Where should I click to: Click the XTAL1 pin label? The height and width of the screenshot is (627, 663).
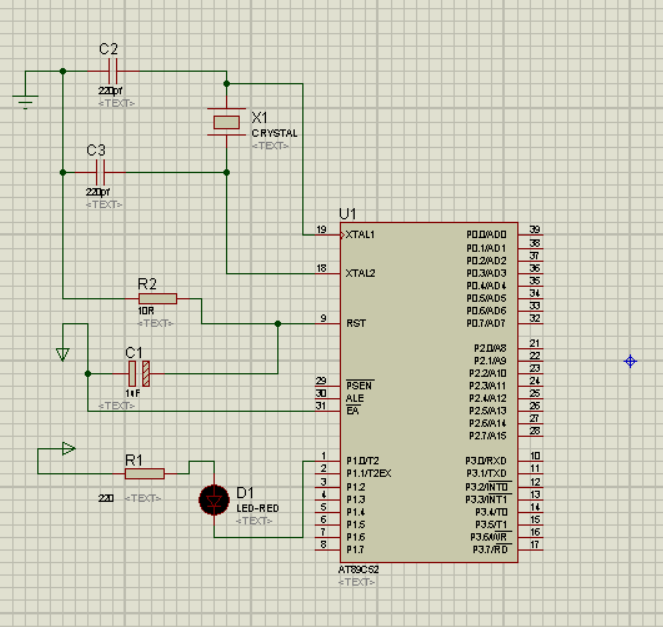pos(360,235)
